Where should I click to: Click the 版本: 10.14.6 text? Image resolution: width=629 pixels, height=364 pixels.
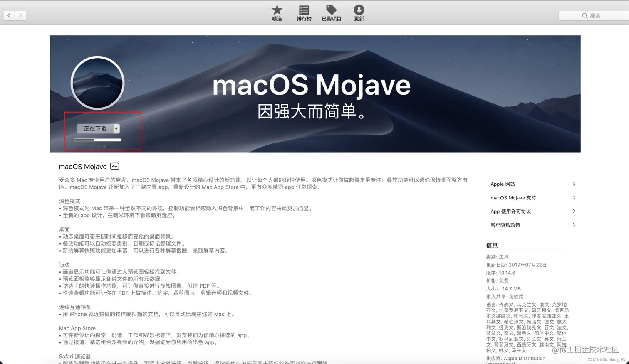500,273
